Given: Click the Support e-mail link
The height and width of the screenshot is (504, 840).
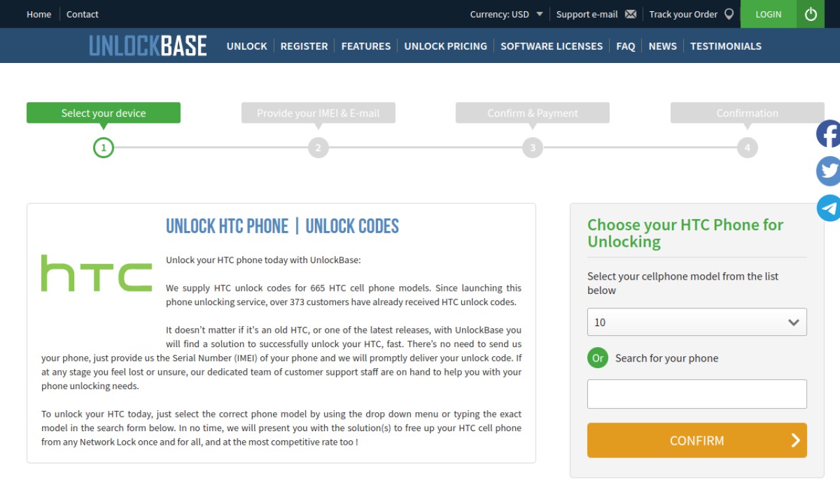Looking at the screenshot, I should 587,14.
